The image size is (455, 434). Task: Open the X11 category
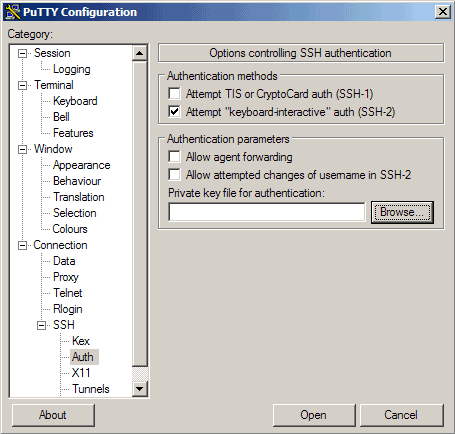pyautogui.click(x=81, y=373)
